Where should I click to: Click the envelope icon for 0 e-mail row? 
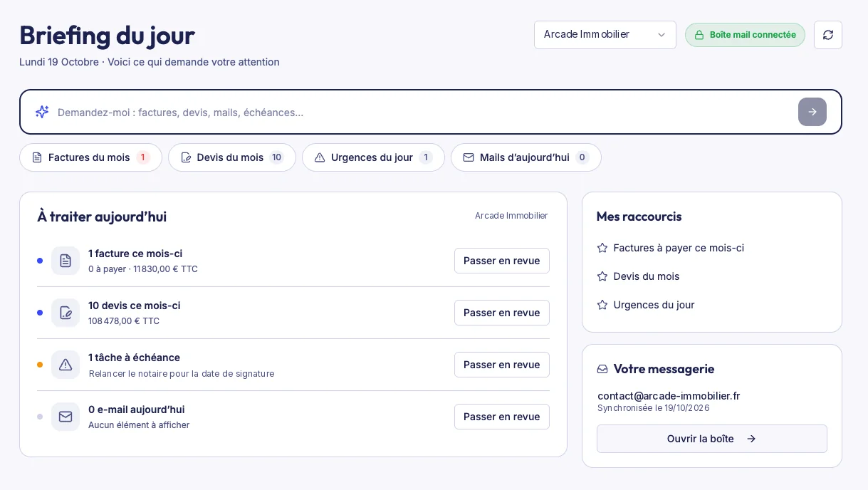[x=66, y=417]
